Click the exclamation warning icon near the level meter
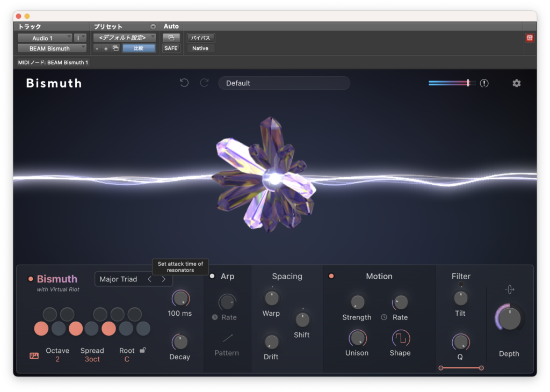The width and height of the screenshot is (550, 392). tap(484, 83)
